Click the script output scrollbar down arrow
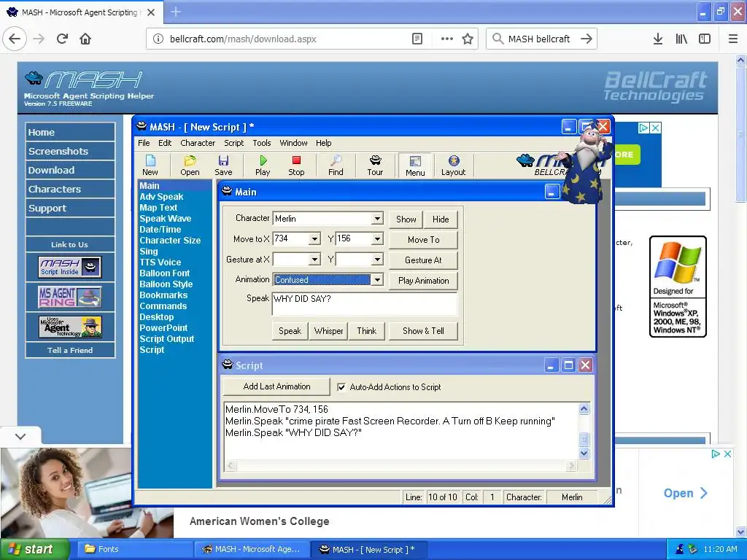747x560 pixels. pyautogui.click(x=584, y=453)
